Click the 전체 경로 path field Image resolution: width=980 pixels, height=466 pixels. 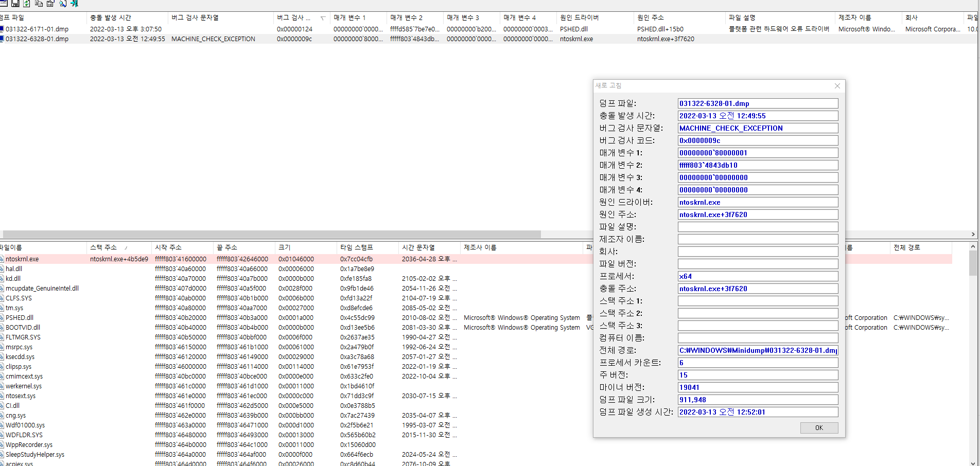click(758, 350)
